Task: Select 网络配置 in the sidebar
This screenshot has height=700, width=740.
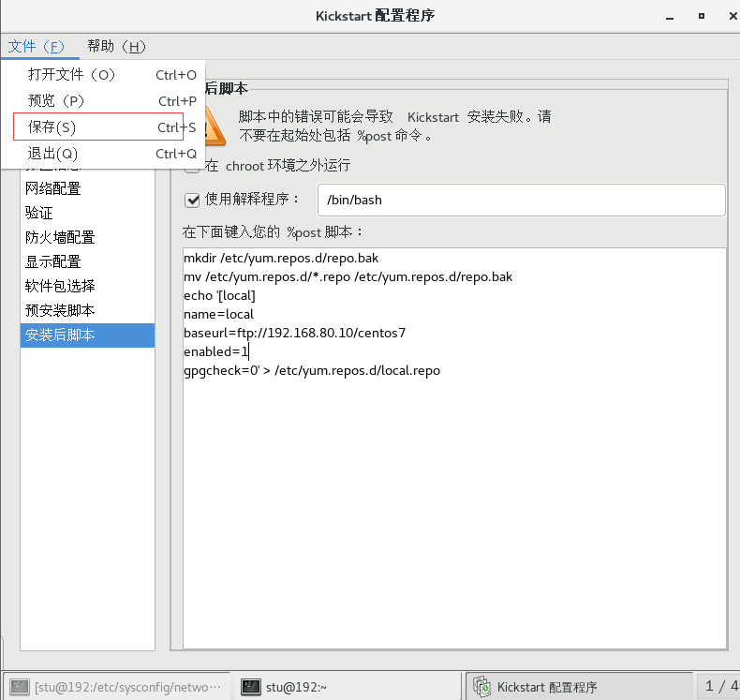Action: [x=88, y=188]
